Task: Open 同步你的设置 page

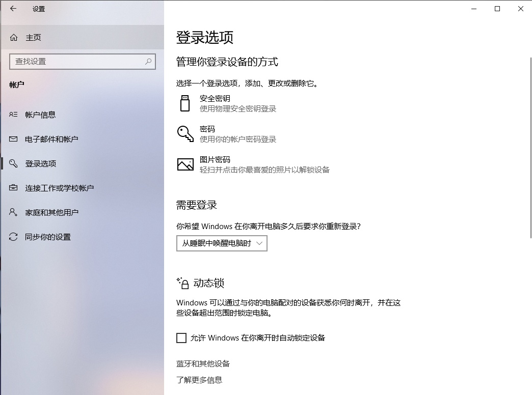Action: 83,237
